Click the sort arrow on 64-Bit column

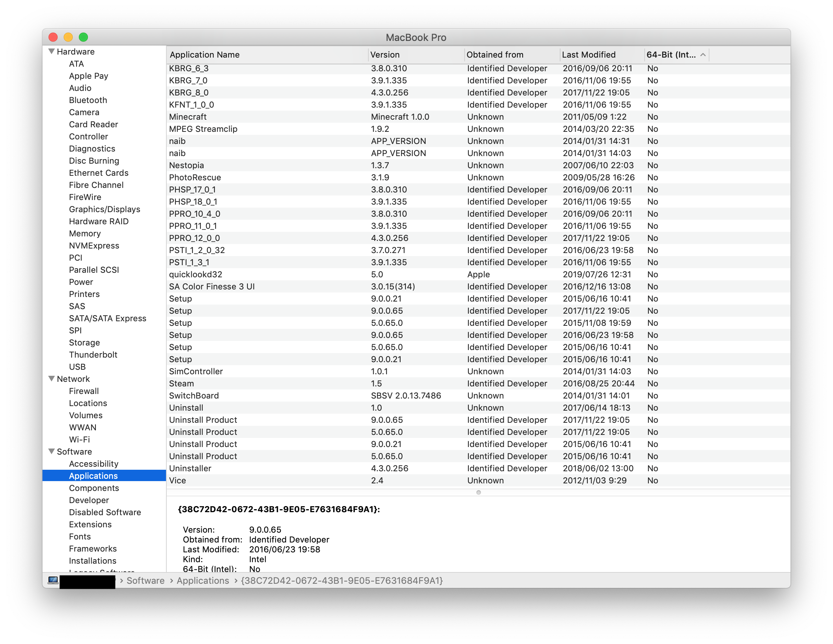(703, 55)
